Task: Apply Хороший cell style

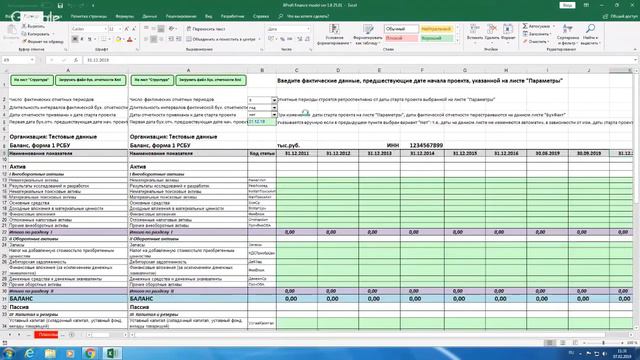Action: point(436,38)
